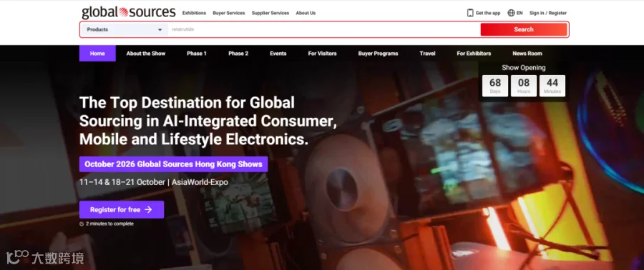Open the Sign in / Register link
Viewport: 644px width, 270px height.
548,13
